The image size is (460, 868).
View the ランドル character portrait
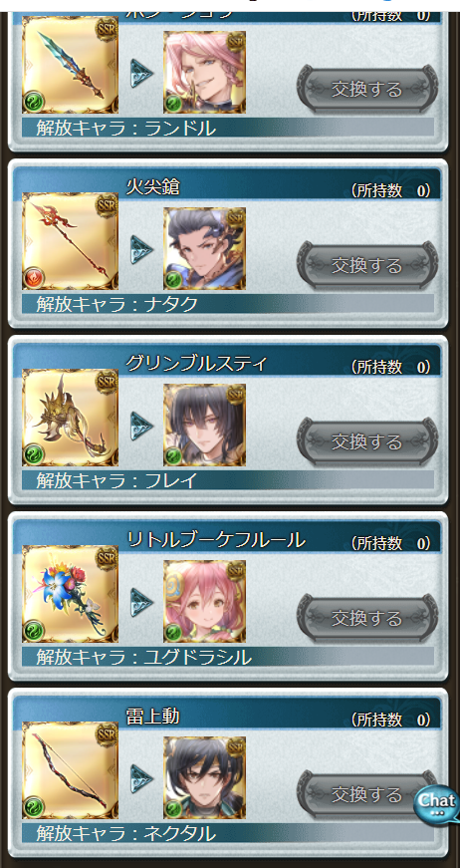click(204, 72)
